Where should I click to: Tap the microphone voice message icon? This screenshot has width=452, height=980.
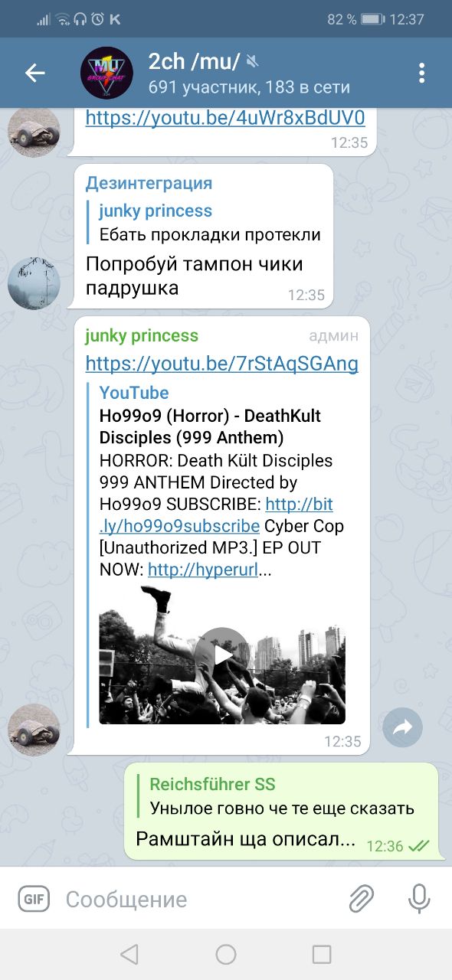point(419,899)
